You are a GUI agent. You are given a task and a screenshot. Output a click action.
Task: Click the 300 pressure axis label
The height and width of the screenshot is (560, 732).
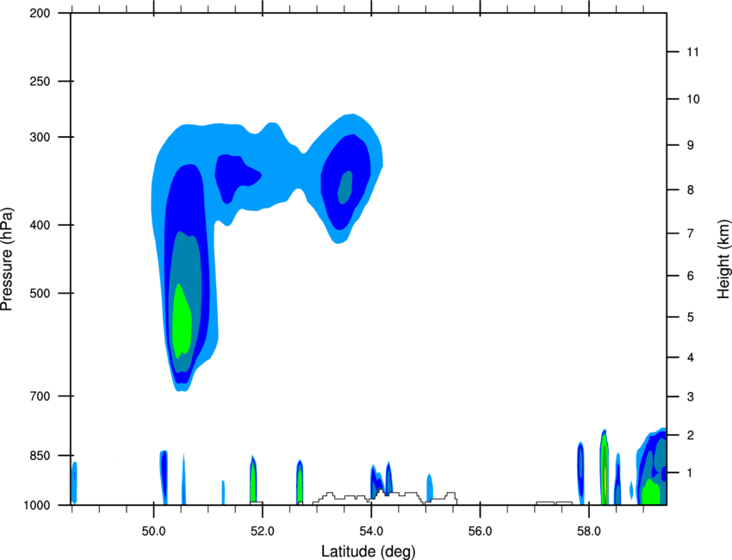pyautogui.click(x=40, y=137)
